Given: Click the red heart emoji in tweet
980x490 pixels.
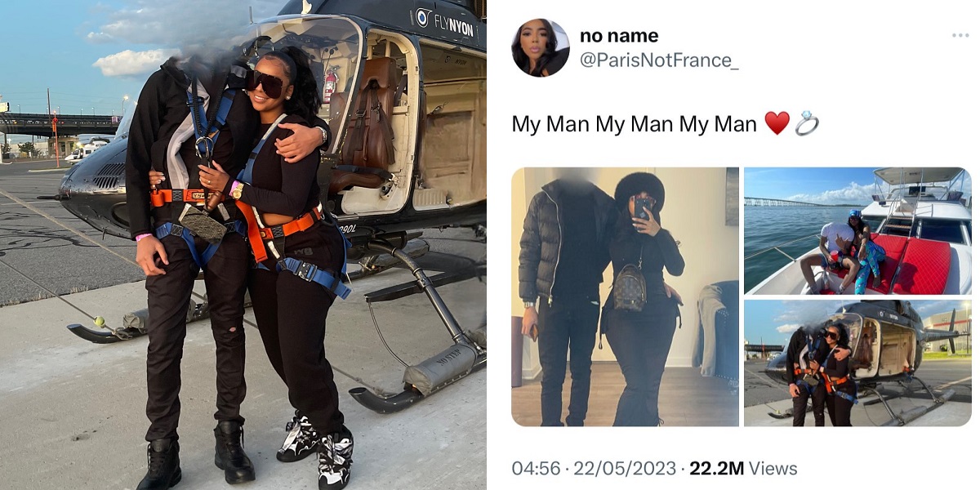Looking at the screenshot, I should pos(777,124).
